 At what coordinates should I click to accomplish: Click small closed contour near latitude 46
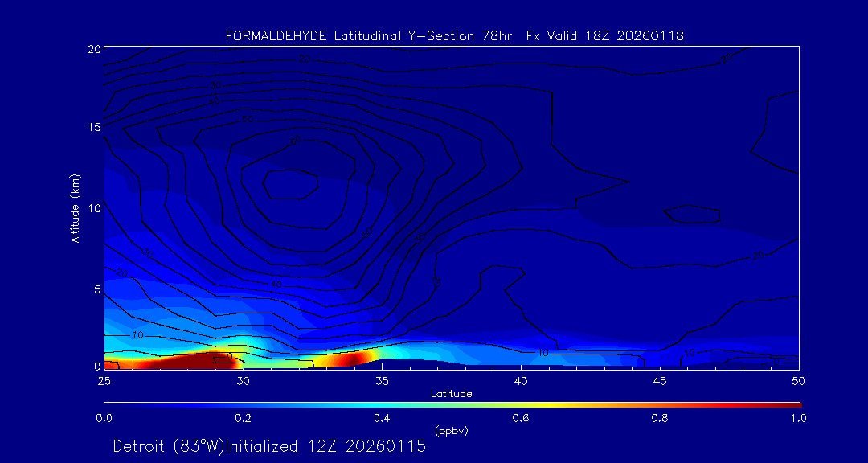(x=693, y=214)
